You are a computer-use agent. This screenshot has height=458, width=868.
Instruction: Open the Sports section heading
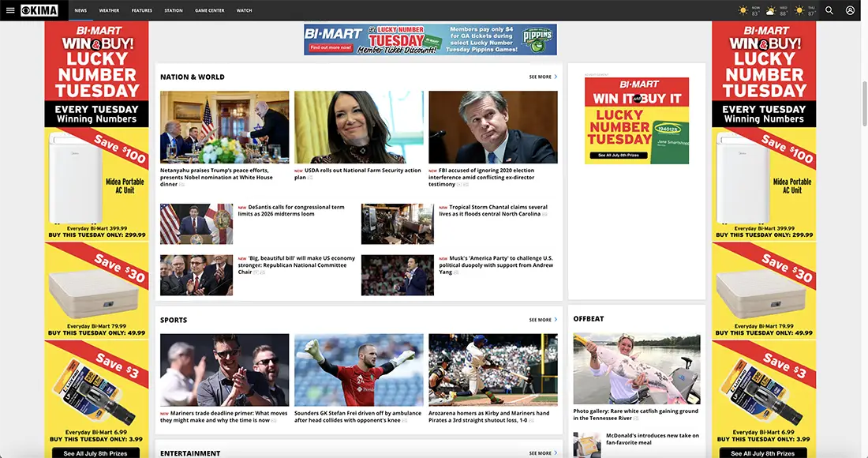click(174, 320)
